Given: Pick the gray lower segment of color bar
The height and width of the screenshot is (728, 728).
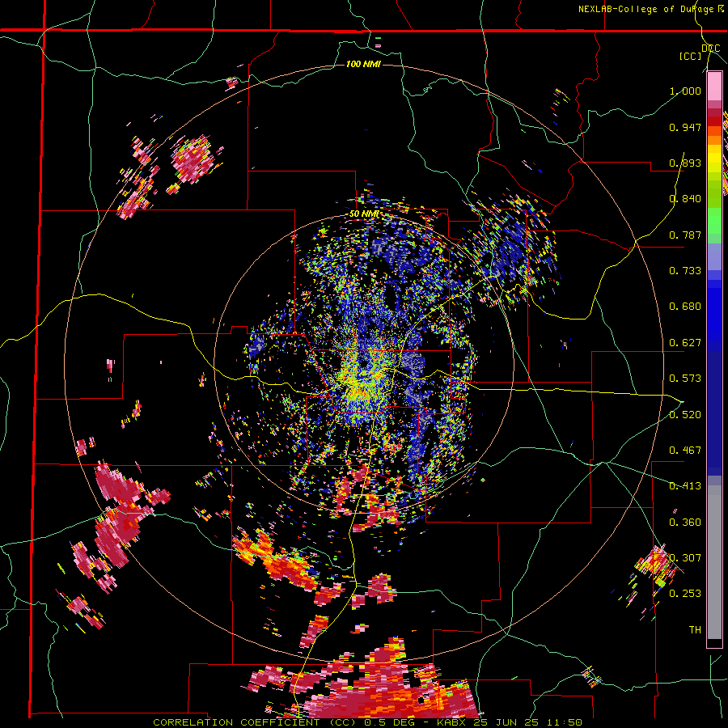Looking at the screenshot, I should (x=714, y=562).
